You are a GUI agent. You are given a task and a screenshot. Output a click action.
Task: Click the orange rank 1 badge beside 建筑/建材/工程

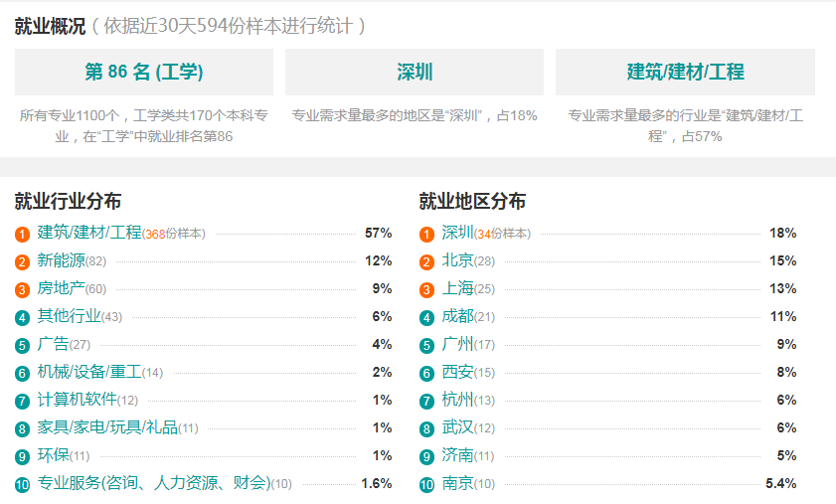tap(23, 235)
